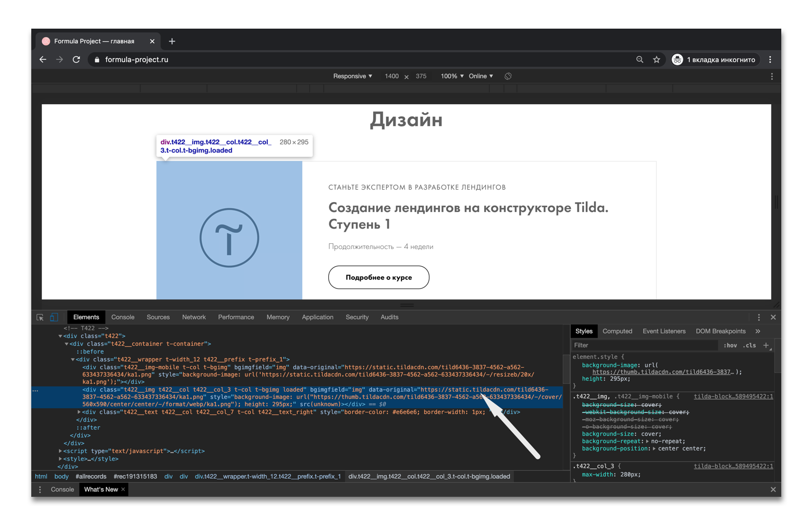
Task: Show more Styles pane tabs chevron
Action: [x=758, y=331]
